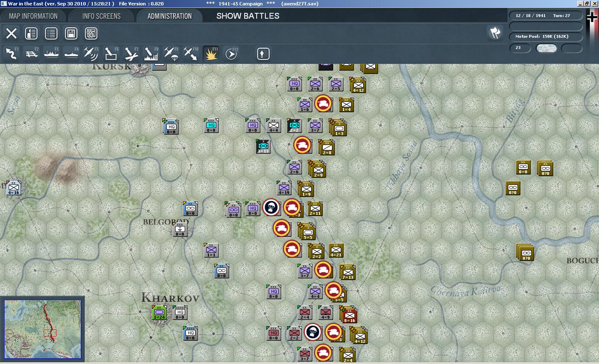Viewport: 599px width, 364px height.
Task: Select the Soviet 0=0 motorized counter
Action: [523, 167]
